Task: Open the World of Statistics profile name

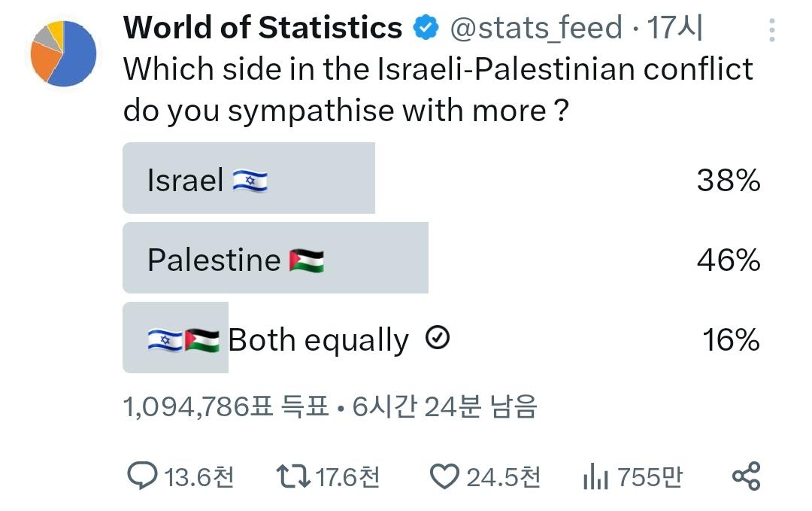Action: tap(262, 27)
